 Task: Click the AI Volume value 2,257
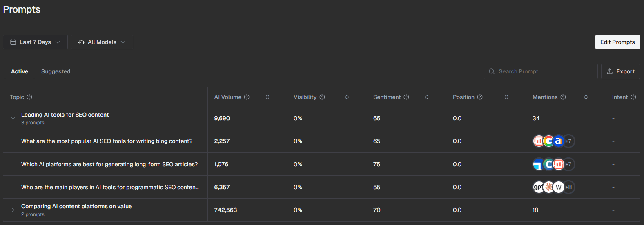point(222,141)
